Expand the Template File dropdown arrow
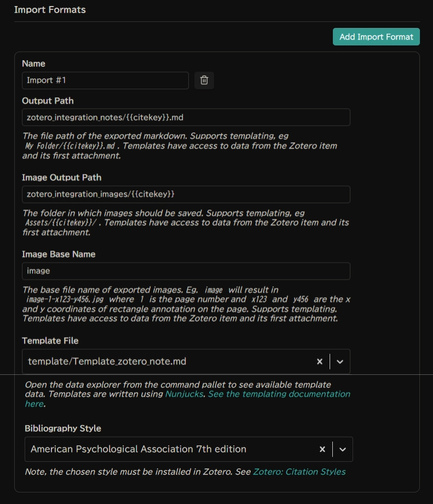The image size is (433, 504). click(x=340, y=362)
